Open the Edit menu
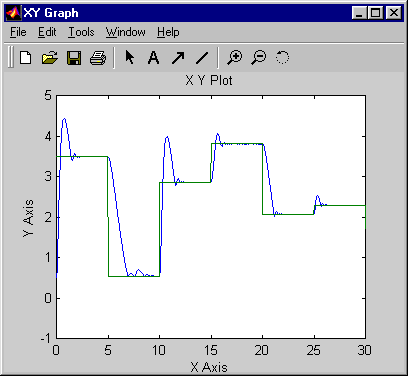 pos(47,32)
